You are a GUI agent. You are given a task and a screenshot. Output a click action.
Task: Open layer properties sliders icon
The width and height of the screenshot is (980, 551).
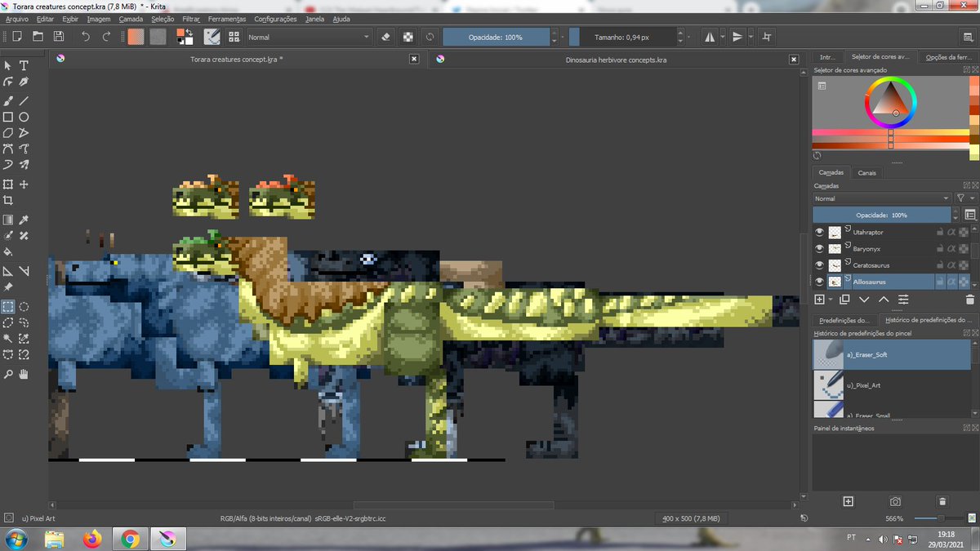[903, 300]
